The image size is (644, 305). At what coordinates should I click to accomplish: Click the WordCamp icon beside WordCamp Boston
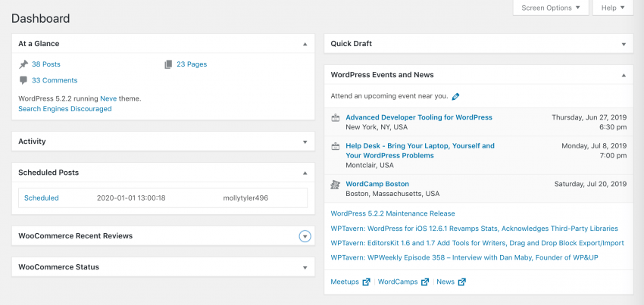click(336, 185)
